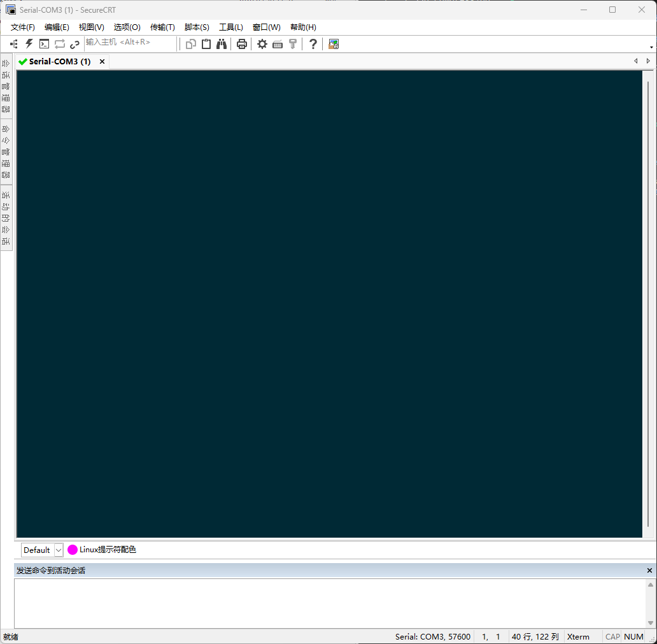Open session options gear icon
Viewport: 657px width, 644px height.
click(262, 44)
